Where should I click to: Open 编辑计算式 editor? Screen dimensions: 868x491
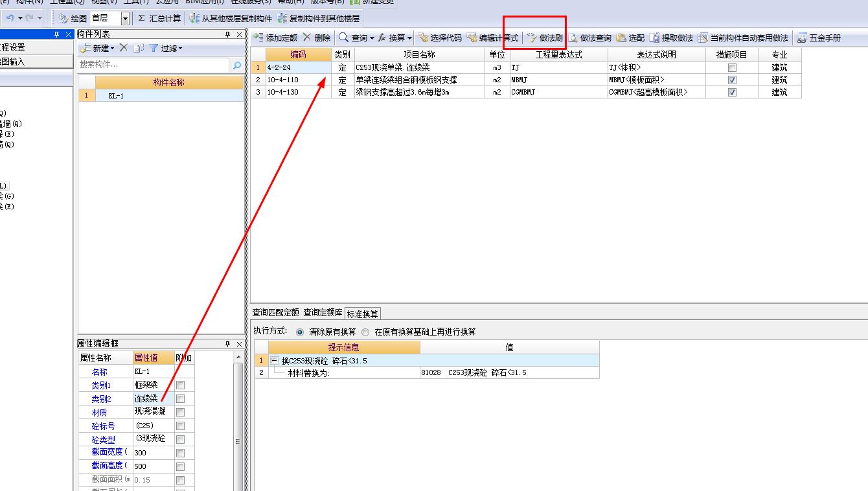point(493,38)
